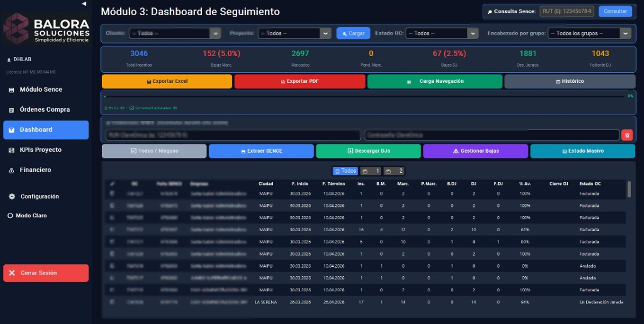Click the table's vertical scrollbar
644x324 pixels.
pos(629,189)
